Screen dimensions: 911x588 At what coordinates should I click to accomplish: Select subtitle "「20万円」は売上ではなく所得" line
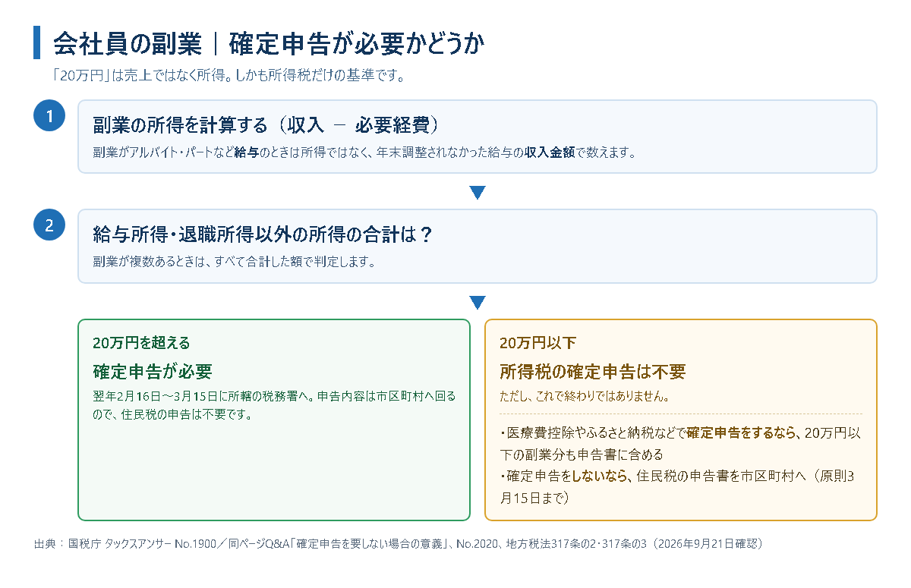tap(229, 76)
